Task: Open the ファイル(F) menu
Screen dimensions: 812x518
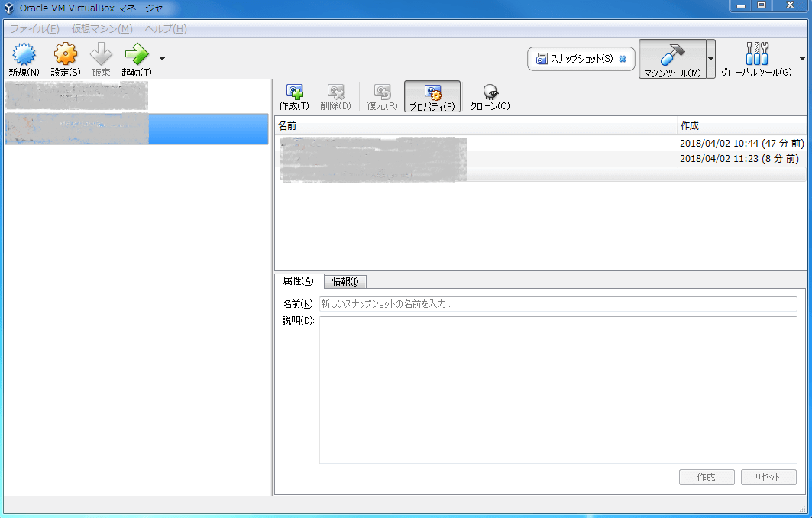Action: pyautogui.click(x=34, y=29)
